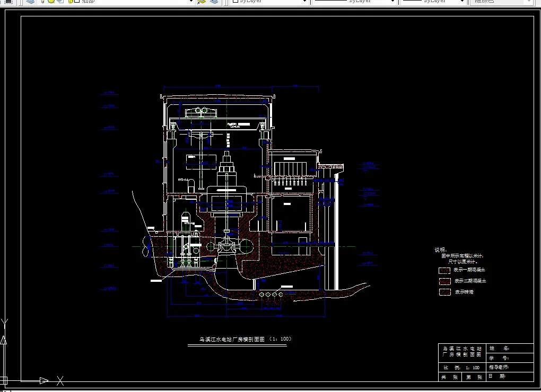Click the 比例: 1:100 cell
The image size is (541, 392).
click(x=463, y=368)
